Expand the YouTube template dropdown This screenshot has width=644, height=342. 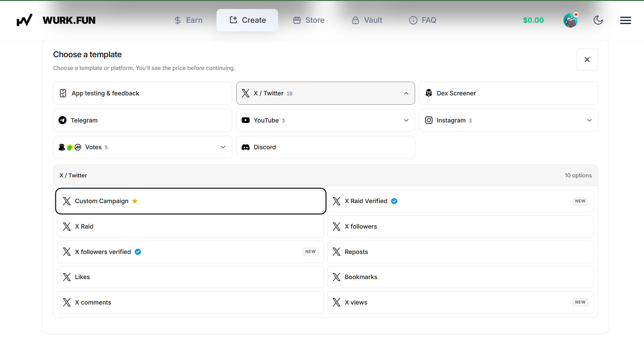[x=326, y=120]
